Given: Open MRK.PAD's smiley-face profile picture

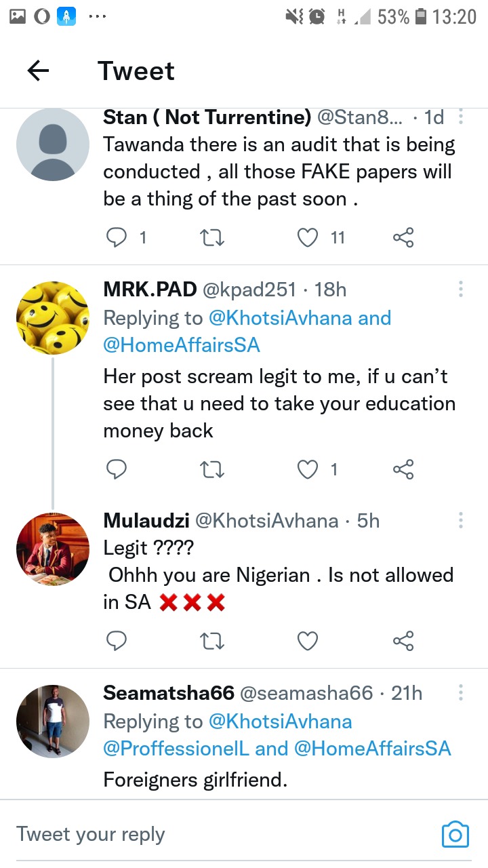Looking at the screenshot, I should click(53, 318).
